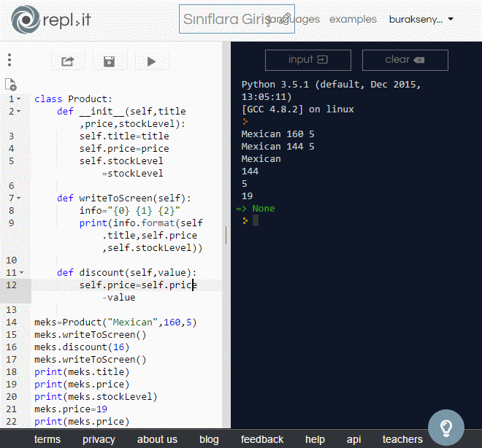Collapse the class Product fold arrow
Image resolution: width=482 pixels, height=448 pixels.
coord(19,99)
